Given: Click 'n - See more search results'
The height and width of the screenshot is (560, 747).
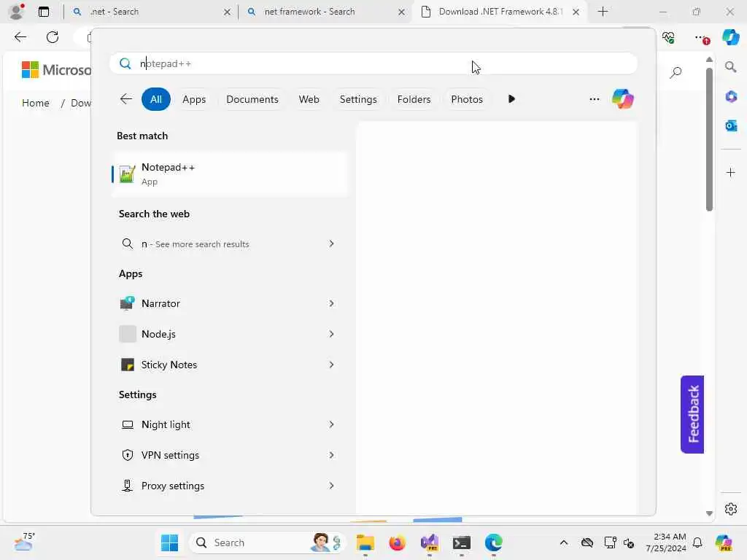Looking at the screenshot, I should pos(228,244).
